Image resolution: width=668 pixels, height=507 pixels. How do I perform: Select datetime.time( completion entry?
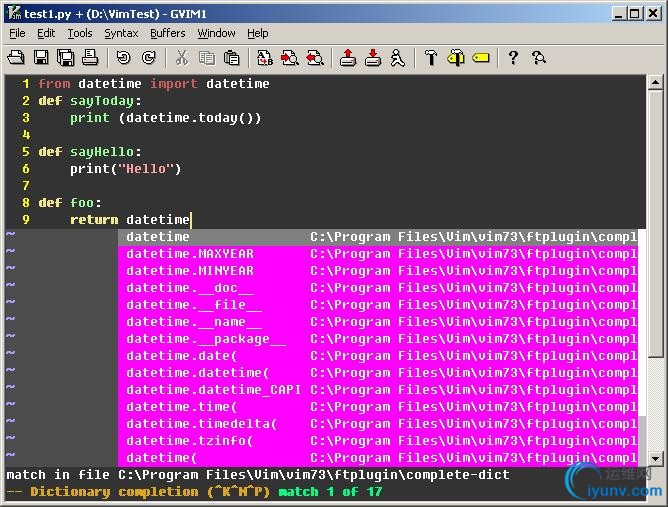coord(378,407)
